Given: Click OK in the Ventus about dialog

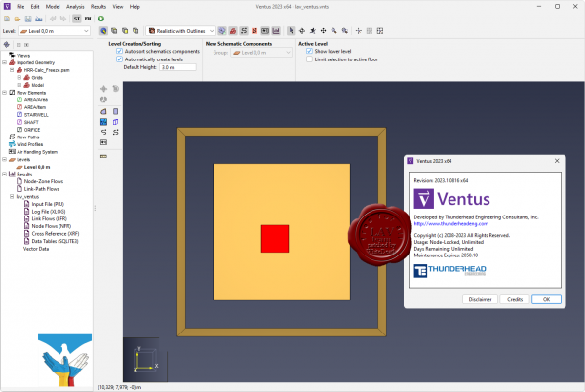Looking at the screenshot, I should click(x=547, y=299).
